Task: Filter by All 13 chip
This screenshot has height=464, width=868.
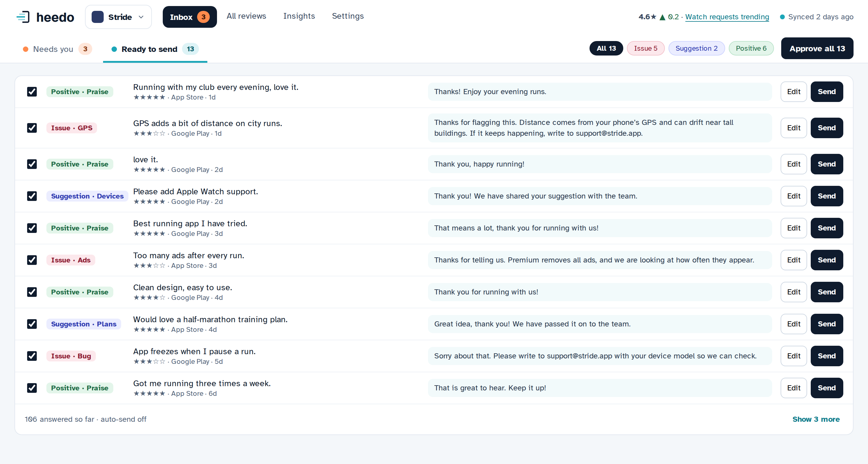Action: pyautogui.click(x=606, y=48)
